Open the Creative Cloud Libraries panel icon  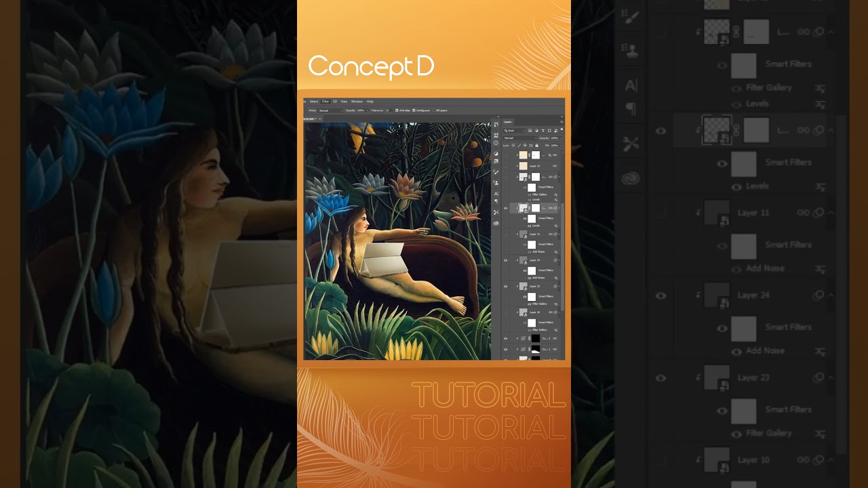pyautogui.click(x=496, y=223)
